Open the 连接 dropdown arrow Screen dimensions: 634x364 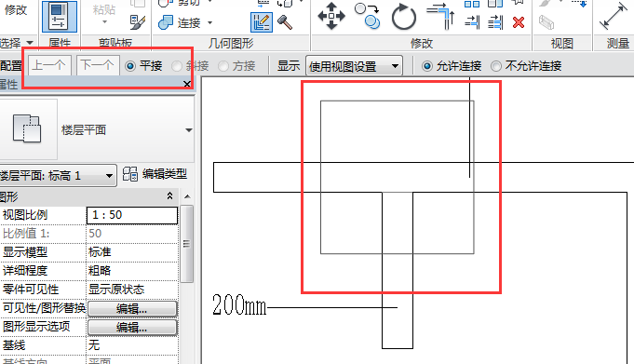pyautogui.click(x=209, y=22)
